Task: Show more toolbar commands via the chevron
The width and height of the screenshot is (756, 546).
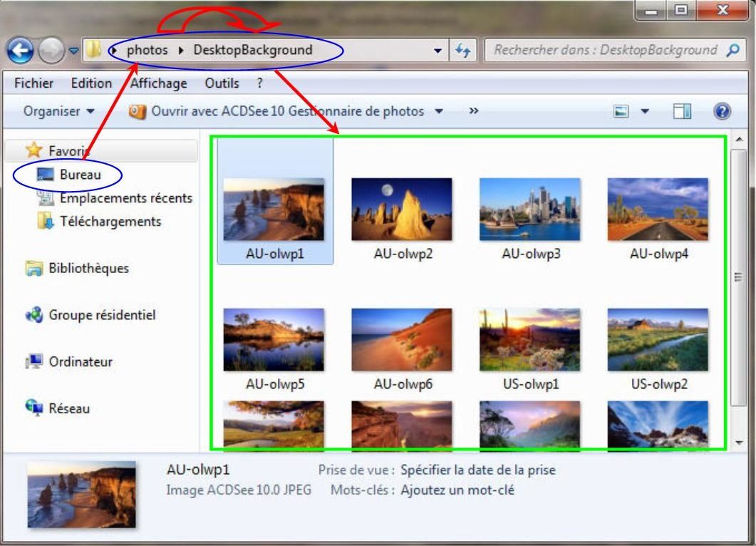Action: (x=474, y=111)
